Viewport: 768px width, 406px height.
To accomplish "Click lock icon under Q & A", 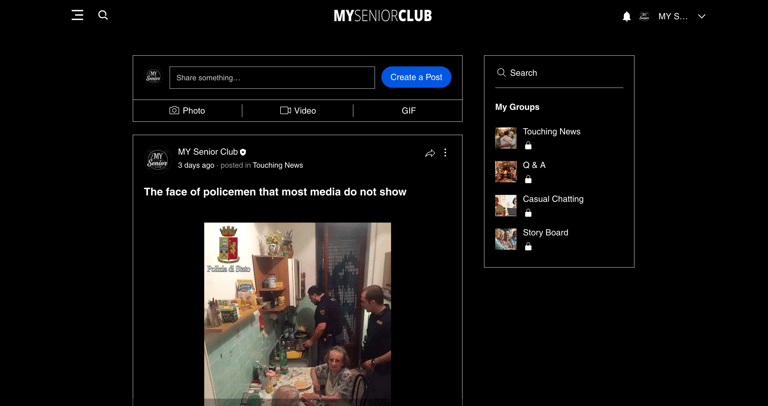I will click(x=528, y=179).
